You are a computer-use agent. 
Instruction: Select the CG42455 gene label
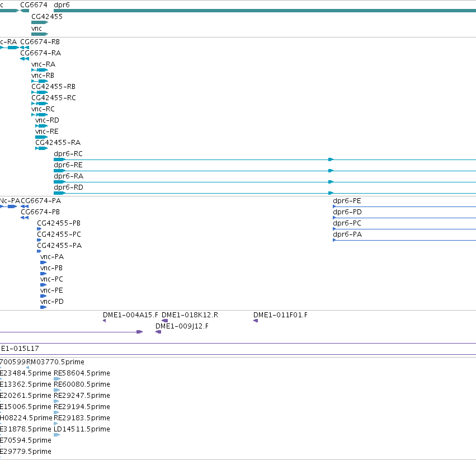click(x=47, y=17)
